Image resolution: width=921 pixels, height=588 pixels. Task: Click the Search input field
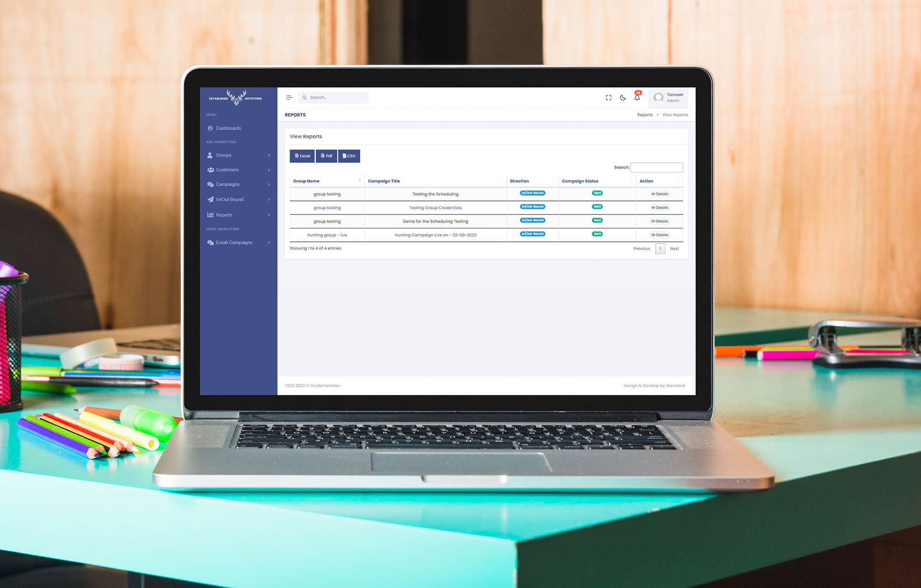click(x=657, y=166)
